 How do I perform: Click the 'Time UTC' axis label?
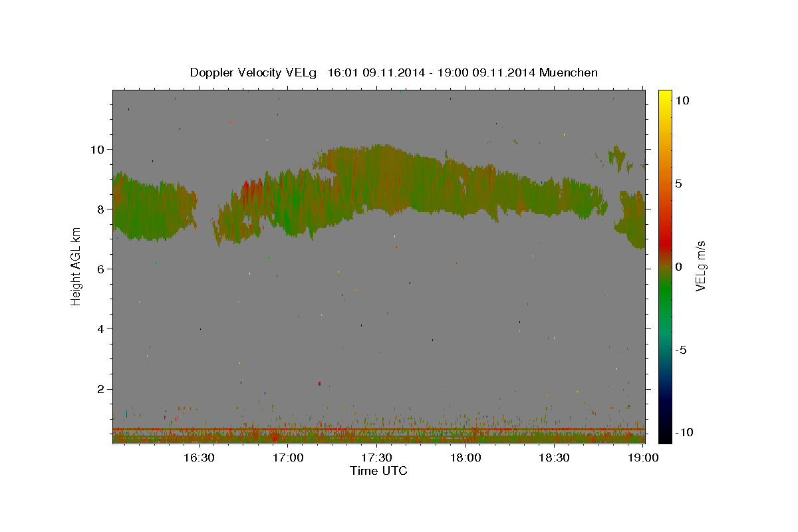[x=378, y=471]
